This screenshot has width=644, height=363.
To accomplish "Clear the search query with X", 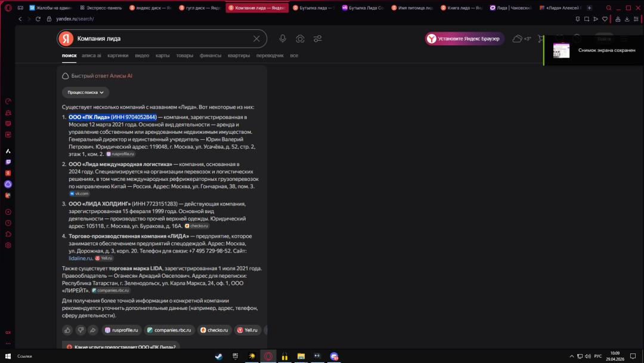I will [x=256, y=39].
